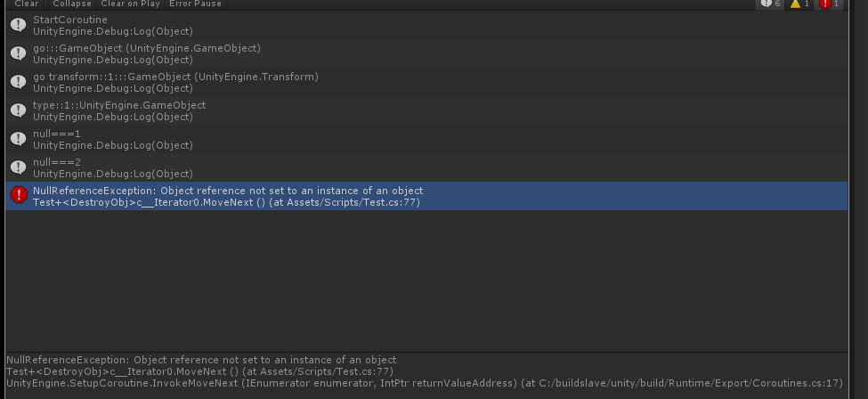Image resolution: width=868 pixels, height=399 pixels.
Task: Click Test.cs:77 stack trace line in details
Action: coord(199,371)
